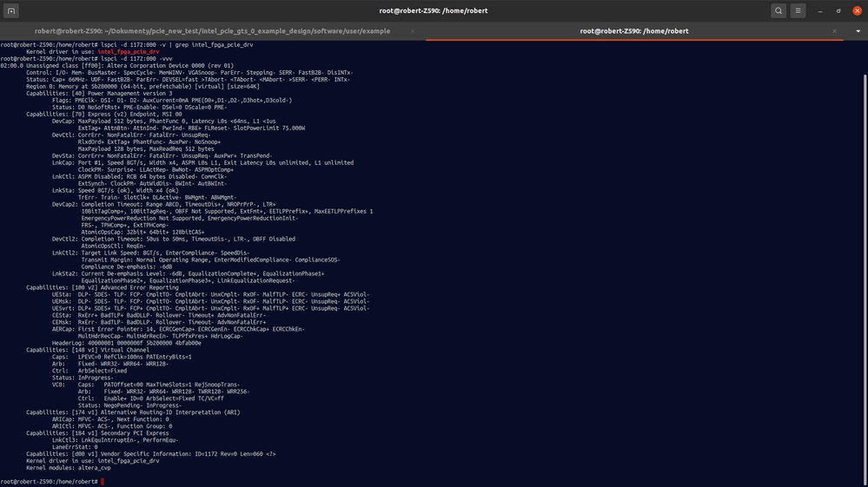The image size is (868, 487).
Task: Click the 'DevCap: MaxPayload 512 bytes' line
Action: (x=164, y=121)
